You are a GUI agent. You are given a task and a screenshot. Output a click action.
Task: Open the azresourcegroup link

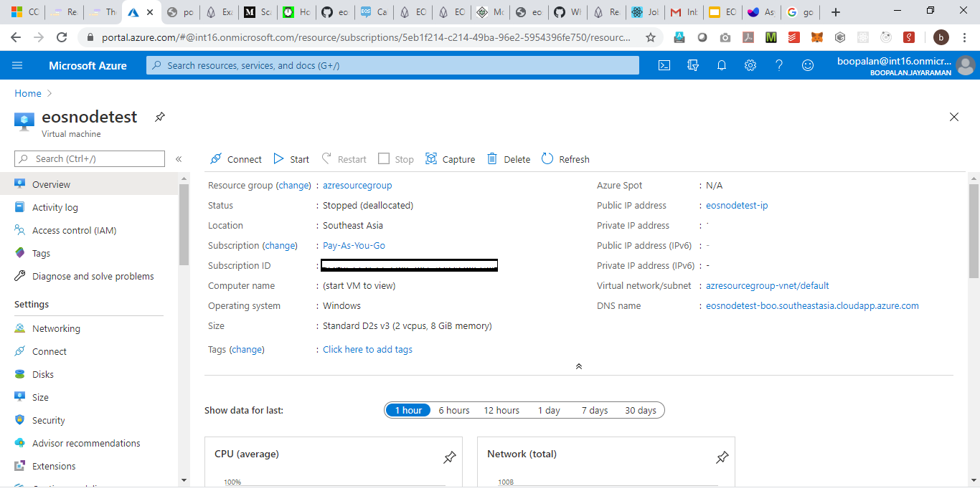(x=357, y=185)
